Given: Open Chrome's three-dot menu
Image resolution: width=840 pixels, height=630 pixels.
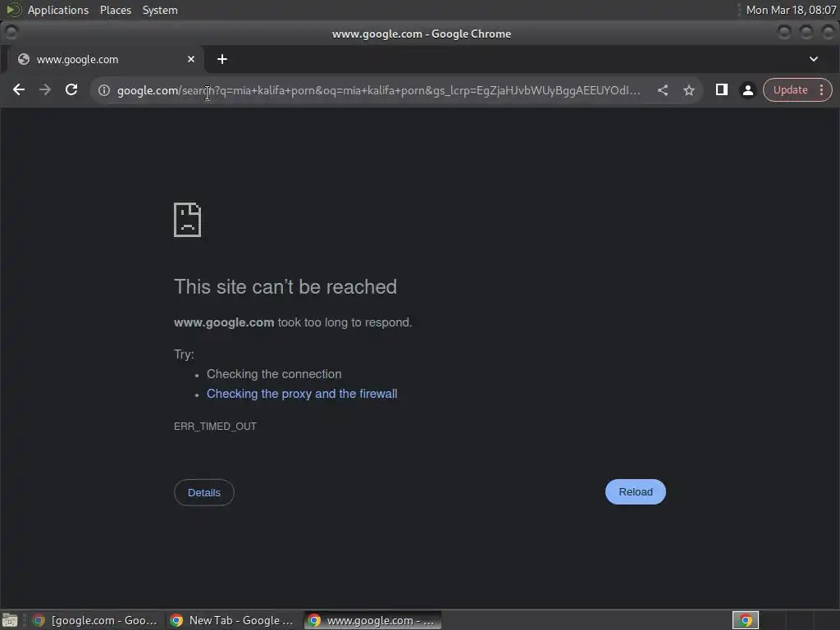Looking at the screenshot, I should pyautogui.click(x=821, y=90).
